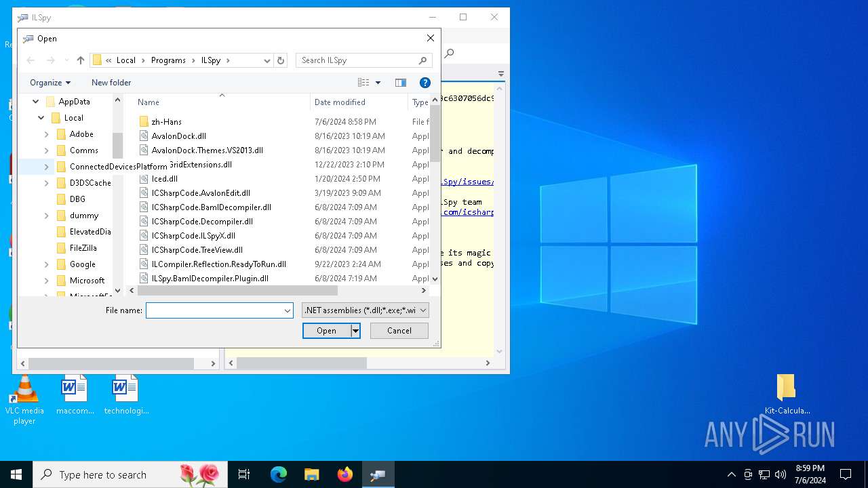
Task: Open the view options dropdown arrow
Action: [378, 83]
